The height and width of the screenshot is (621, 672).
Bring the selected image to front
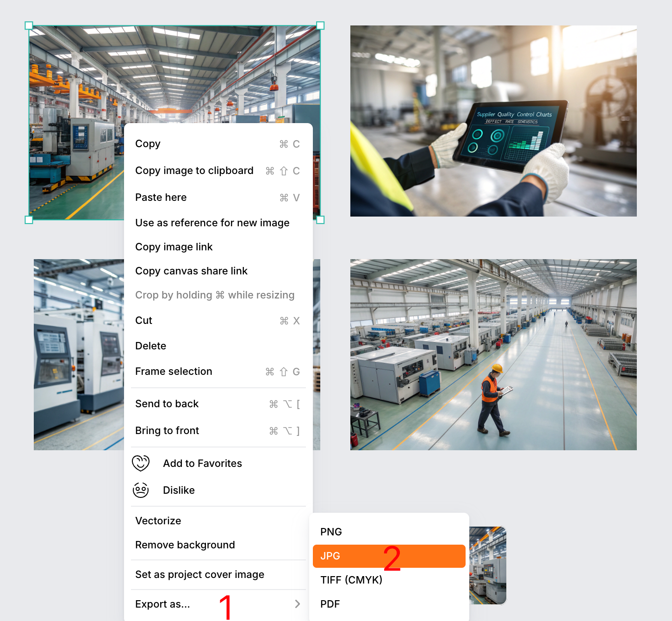point(167,430)
